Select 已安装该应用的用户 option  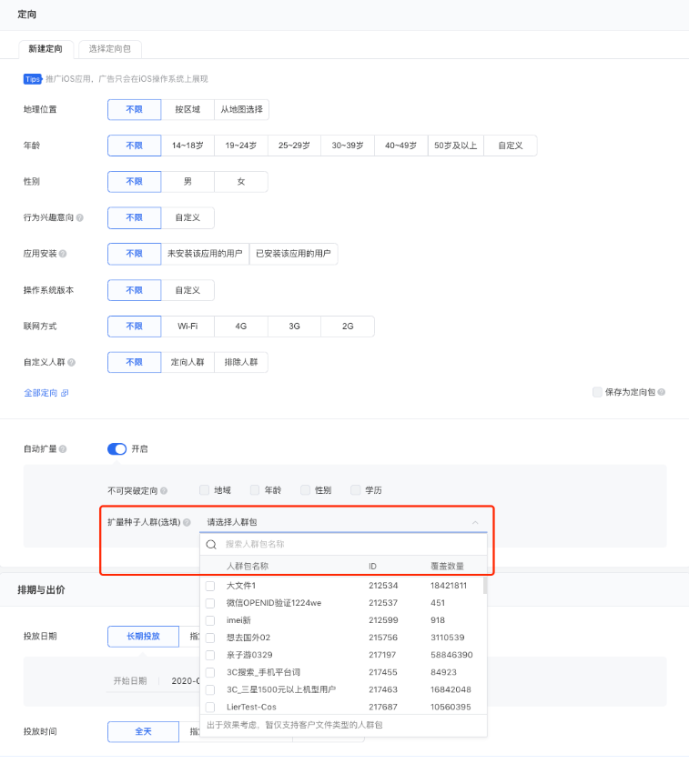(294, 254)
